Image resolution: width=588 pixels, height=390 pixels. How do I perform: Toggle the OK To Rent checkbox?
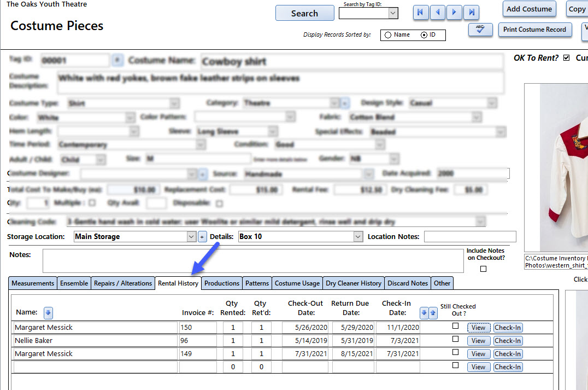[566, 58]
